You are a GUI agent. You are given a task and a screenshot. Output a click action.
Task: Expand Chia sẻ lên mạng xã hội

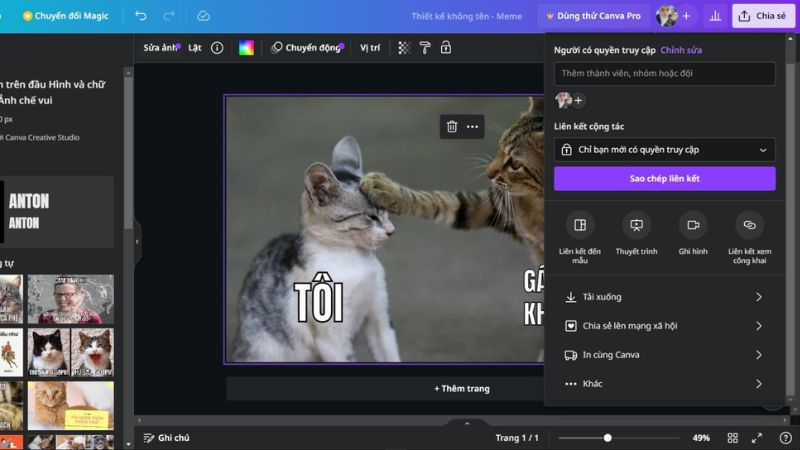point(664,326)
